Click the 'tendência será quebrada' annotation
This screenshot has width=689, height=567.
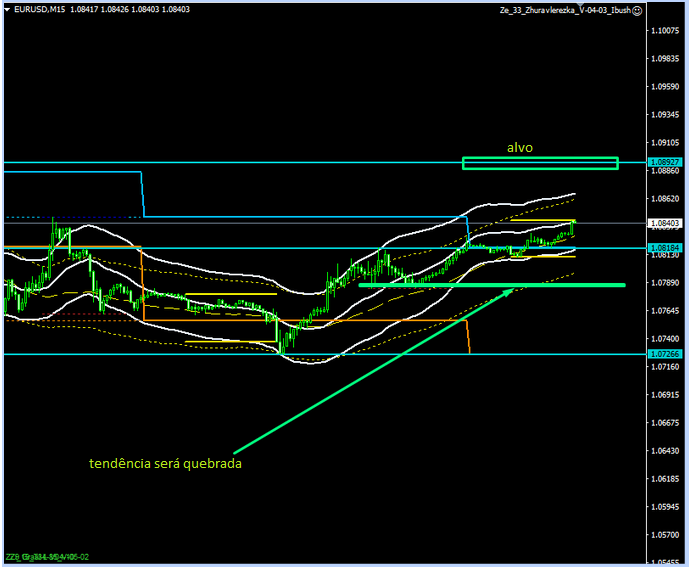[x=165, y=464]
